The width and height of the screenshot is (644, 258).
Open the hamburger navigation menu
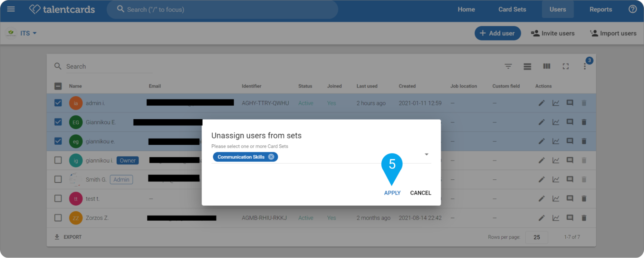[x=11, y=9]
